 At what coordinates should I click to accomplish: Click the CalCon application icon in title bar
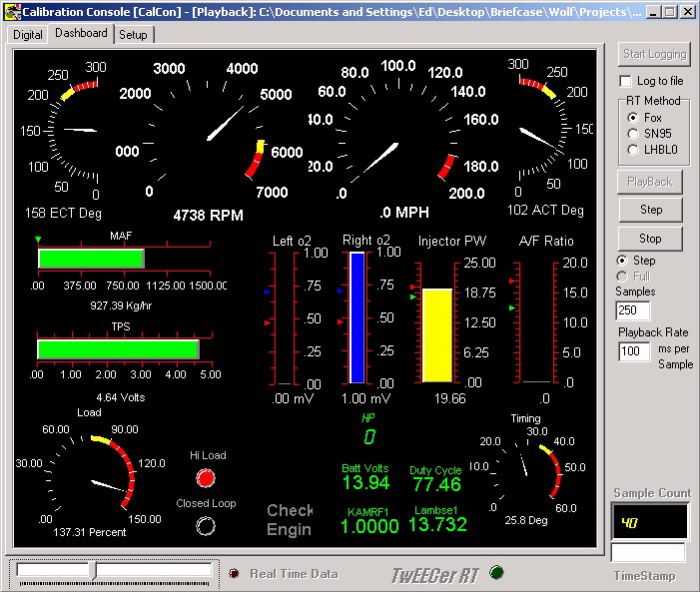pos(12,12)
